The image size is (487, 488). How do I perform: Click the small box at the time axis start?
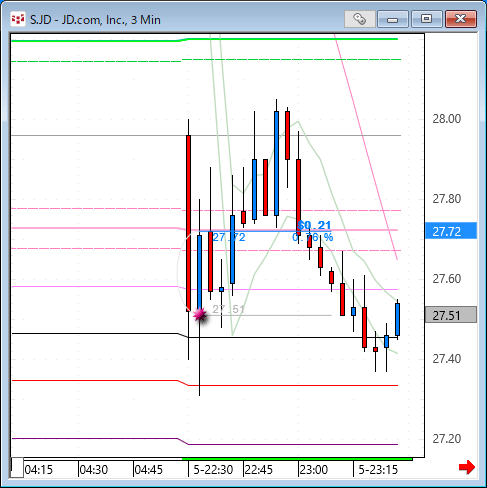tap(17, 468)
